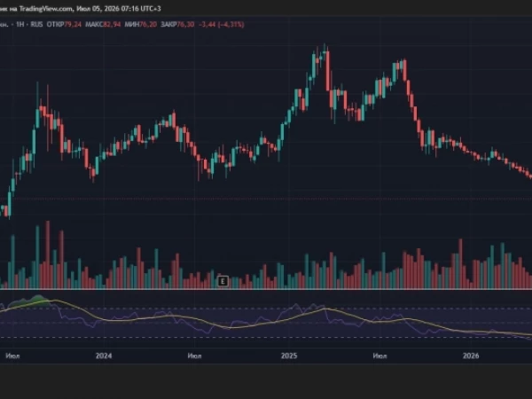Click the −3,44 (−4,31%) change value
The image size is (532, 399).
pyautogui.click(x=221, y=25)
